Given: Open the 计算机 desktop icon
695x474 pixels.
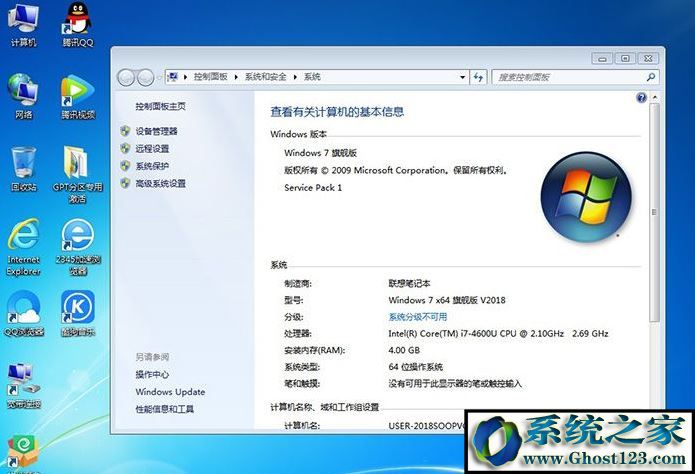Looking at the screenshot, I should (23, 24).
